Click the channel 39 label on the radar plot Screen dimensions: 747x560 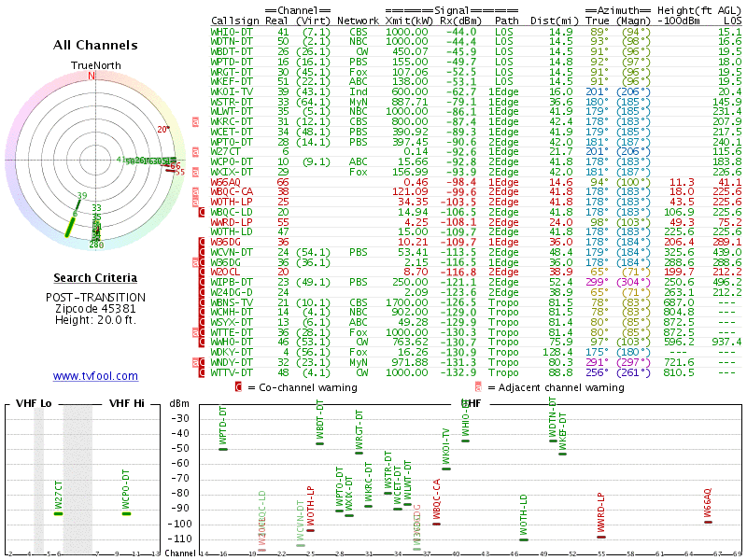82,196
